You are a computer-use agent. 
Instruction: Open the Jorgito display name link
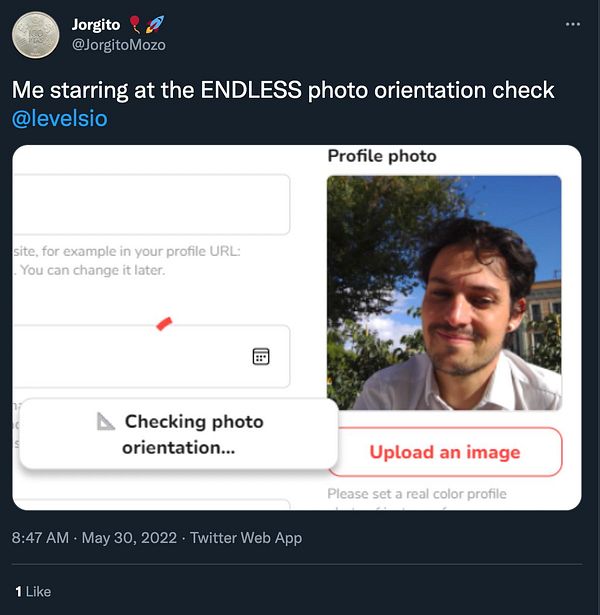tap(95, 24)
